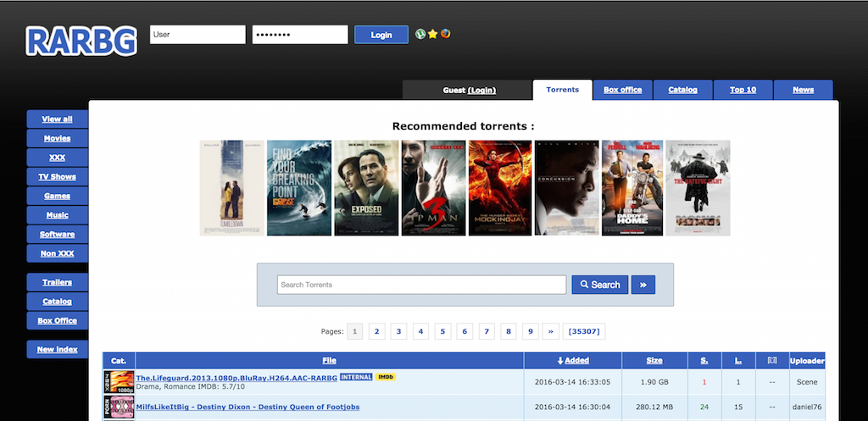The width and height of the screenshot is (868, 421).
Task: Jump to last page 35307
Action: point(584,331)
